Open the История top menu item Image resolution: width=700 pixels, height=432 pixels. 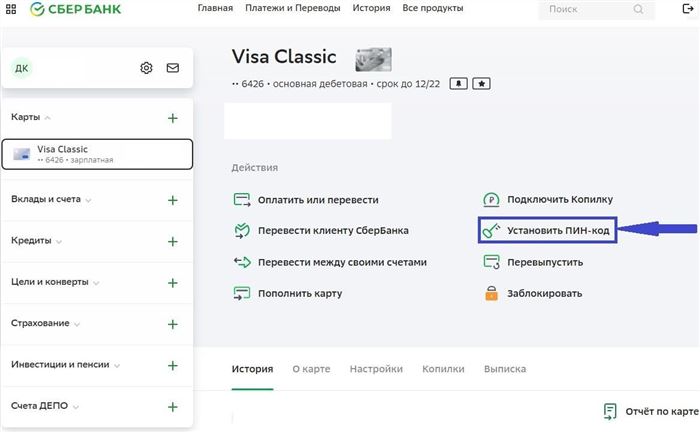click(x=371, y=8)
